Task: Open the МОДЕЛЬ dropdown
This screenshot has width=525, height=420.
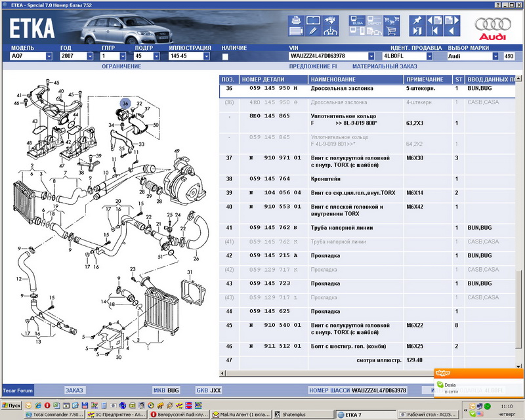Action: pyautogui.click(x=49, y=56)
